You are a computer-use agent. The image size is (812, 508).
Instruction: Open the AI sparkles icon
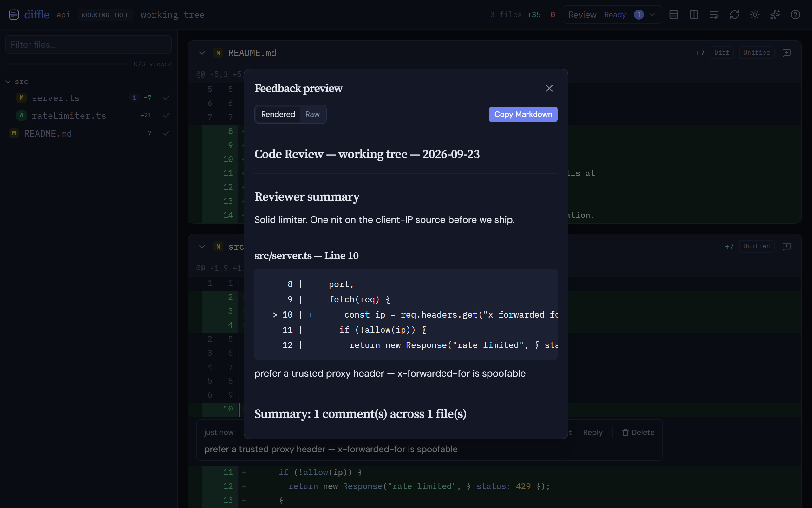[x=775, y=15]
